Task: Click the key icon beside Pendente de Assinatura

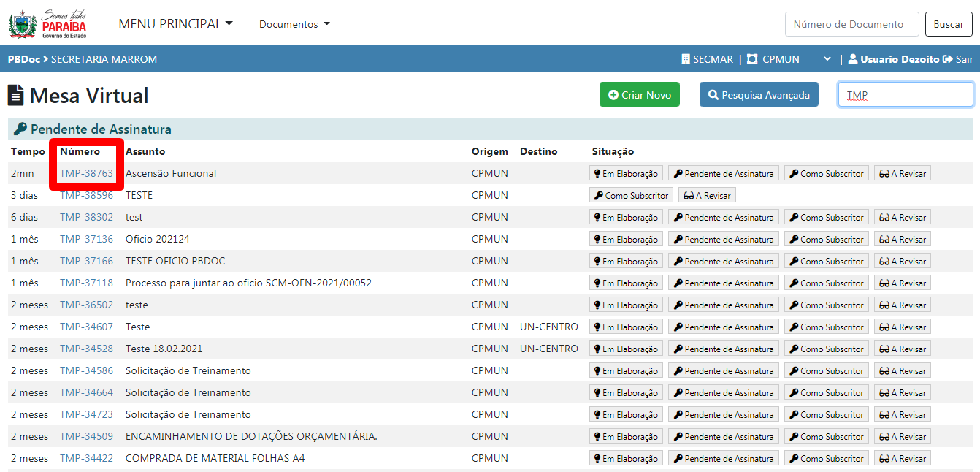Action: 20,129
